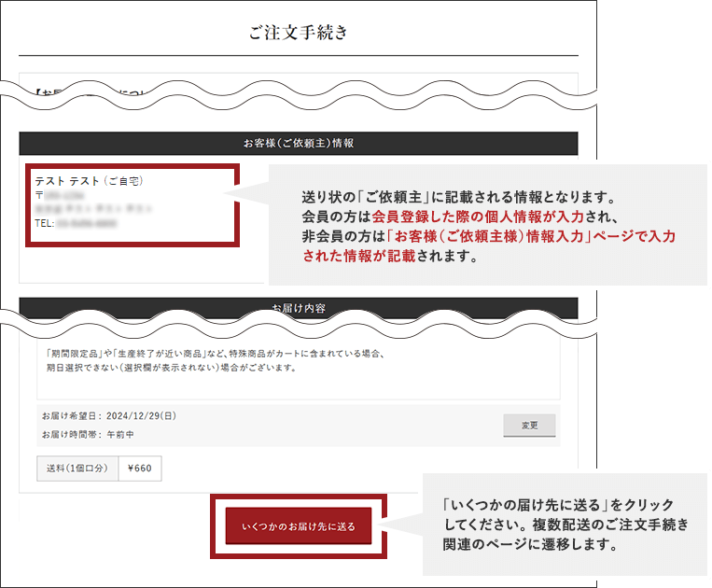This screenshot has height=588, width=712.
Task: Click the ¥660 shipping fee cell
Action: click(x=140, y=469)
